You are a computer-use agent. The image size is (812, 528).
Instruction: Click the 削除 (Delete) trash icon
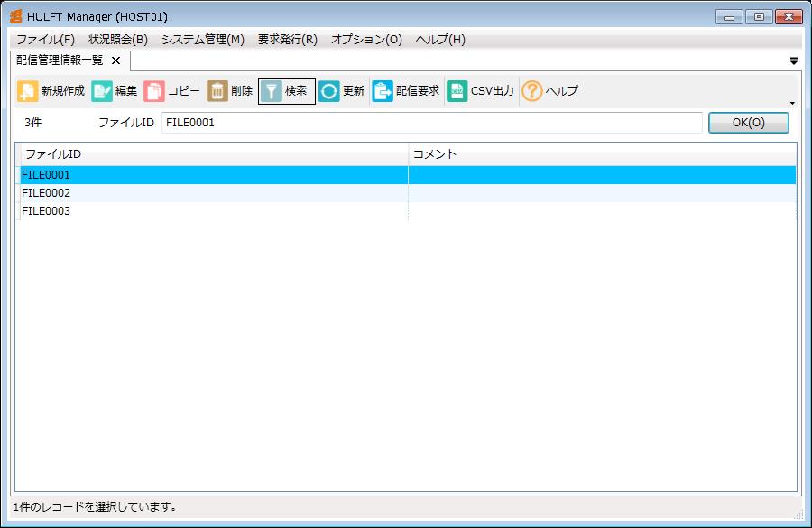(x=217, y=91)
